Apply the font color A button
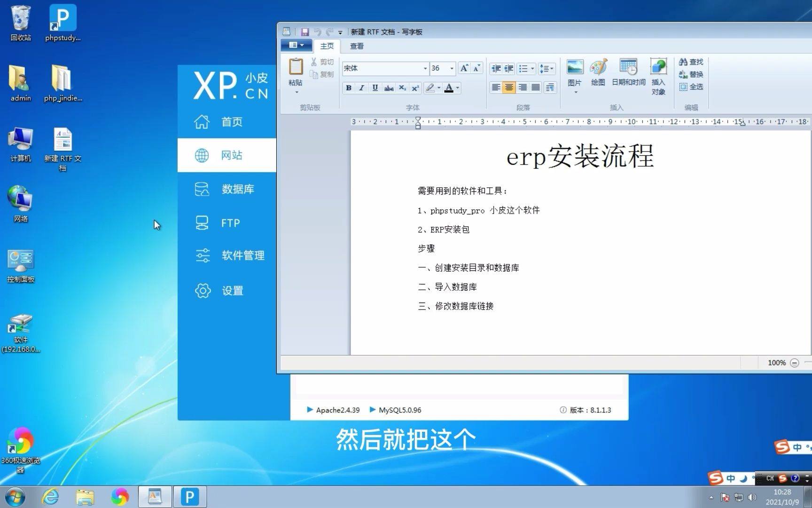This screenshot has width=812, height=508. point(449,88)
